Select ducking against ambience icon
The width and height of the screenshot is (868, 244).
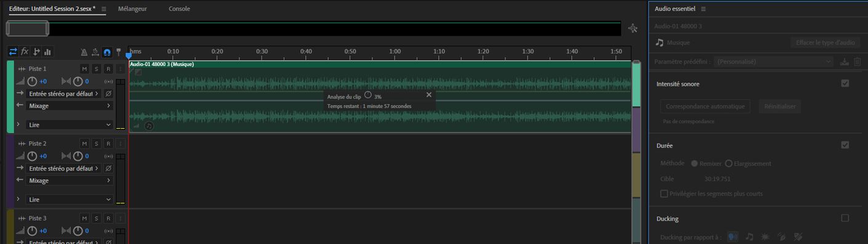pos(781,237)
